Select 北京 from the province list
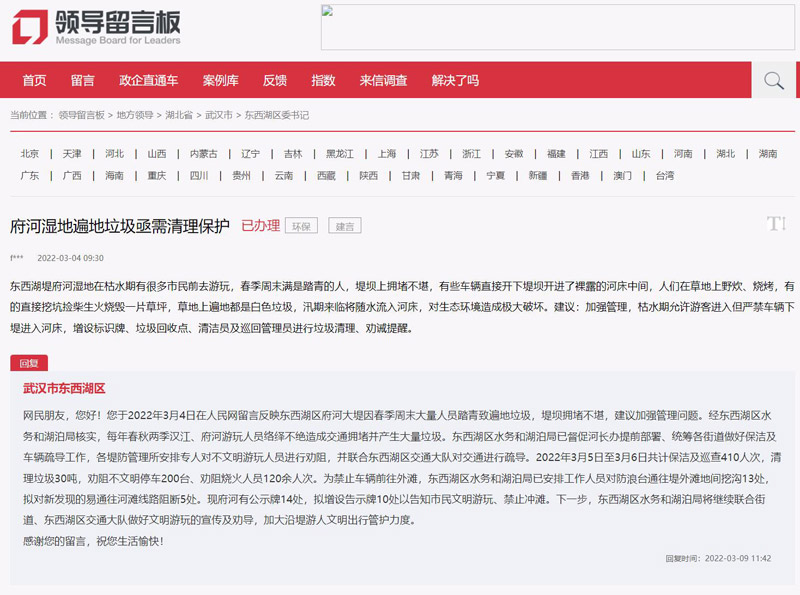This screenshot has width=800, height=595. 30,154
